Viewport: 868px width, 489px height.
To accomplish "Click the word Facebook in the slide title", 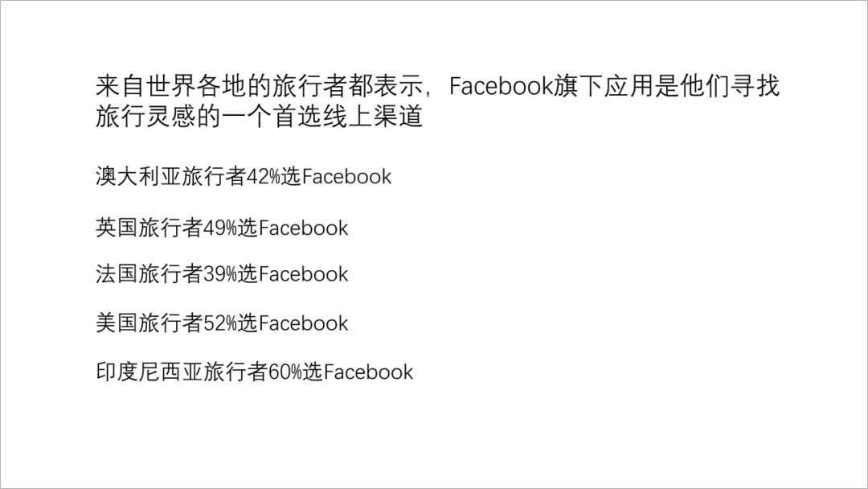I will pyautogui.click(x=501, y=86).
